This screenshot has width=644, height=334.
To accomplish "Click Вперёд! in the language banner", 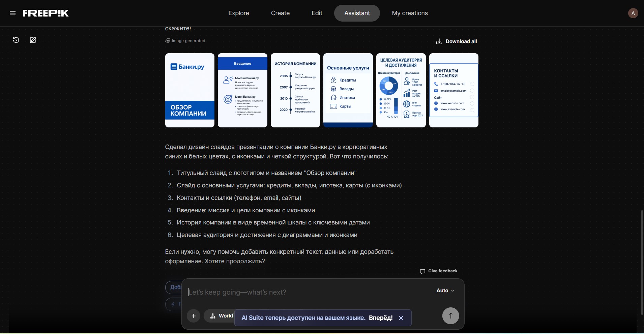I will [x=381, y=318].
